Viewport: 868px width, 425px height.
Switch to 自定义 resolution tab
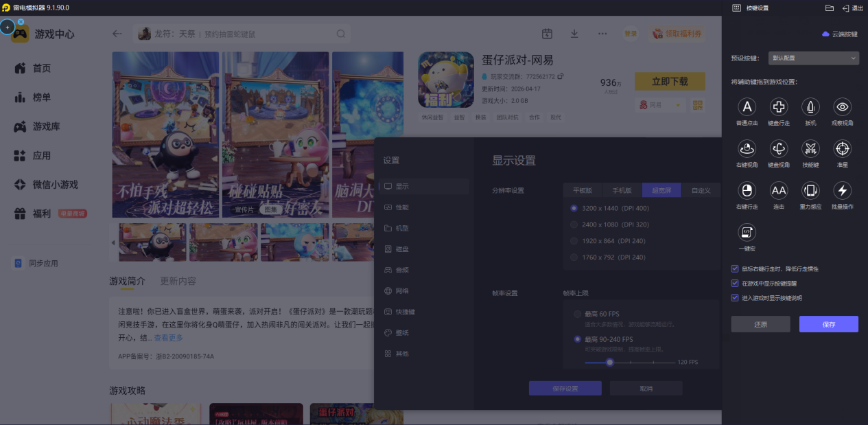[x=701, y=190]
